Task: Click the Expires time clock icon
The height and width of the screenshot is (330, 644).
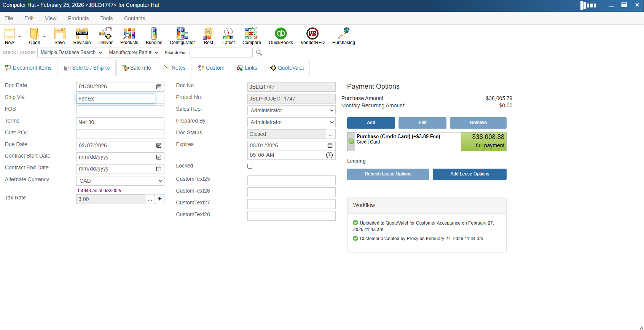Action: (329, 155)
